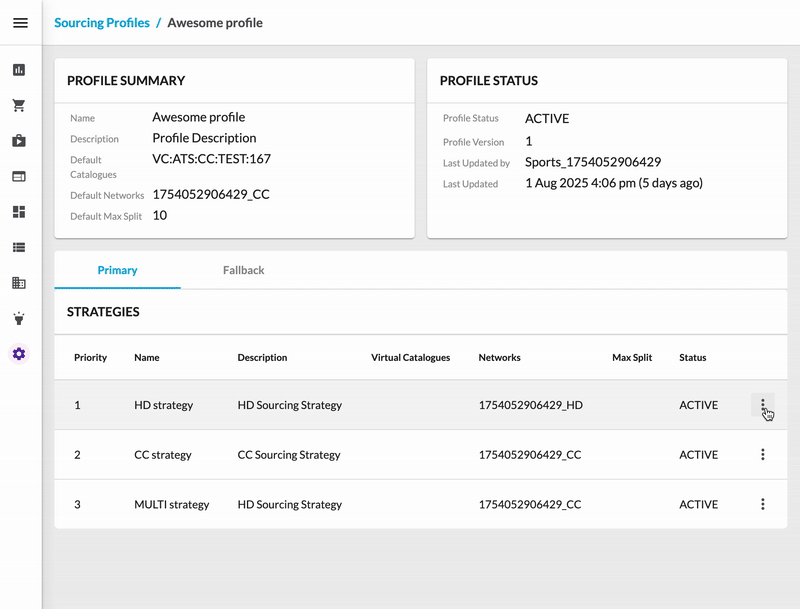Go back to Sourcing Profiles breadcrumb

pyautogui.click(x=101, y=22)
